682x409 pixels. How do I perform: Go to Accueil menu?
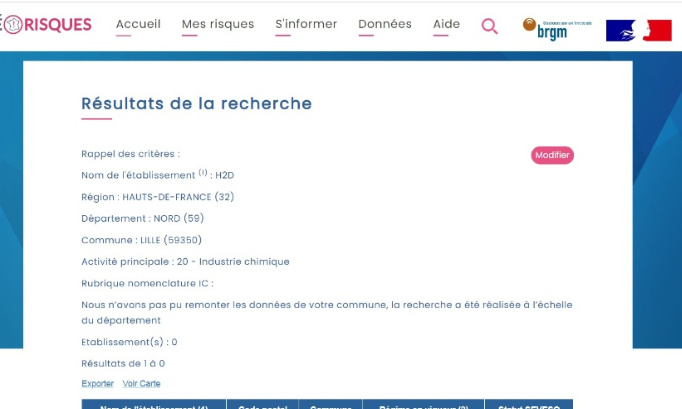[x=138, y=24]
